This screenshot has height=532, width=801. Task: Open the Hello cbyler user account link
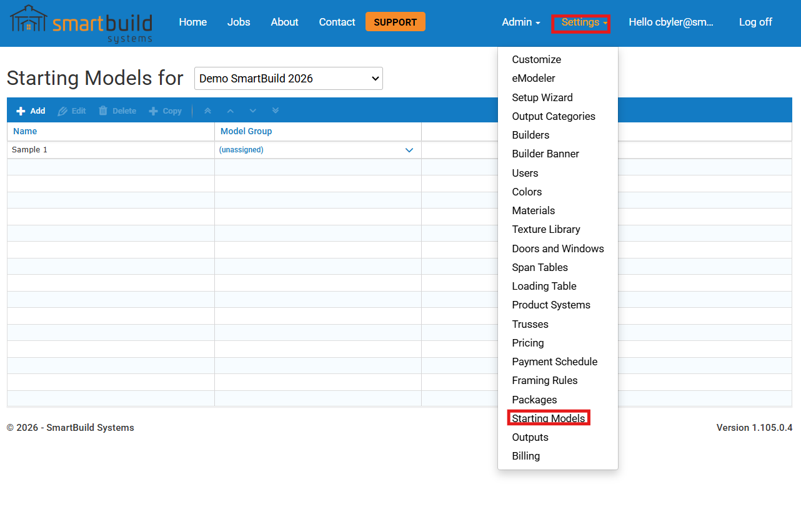click(x=671, y=22)
